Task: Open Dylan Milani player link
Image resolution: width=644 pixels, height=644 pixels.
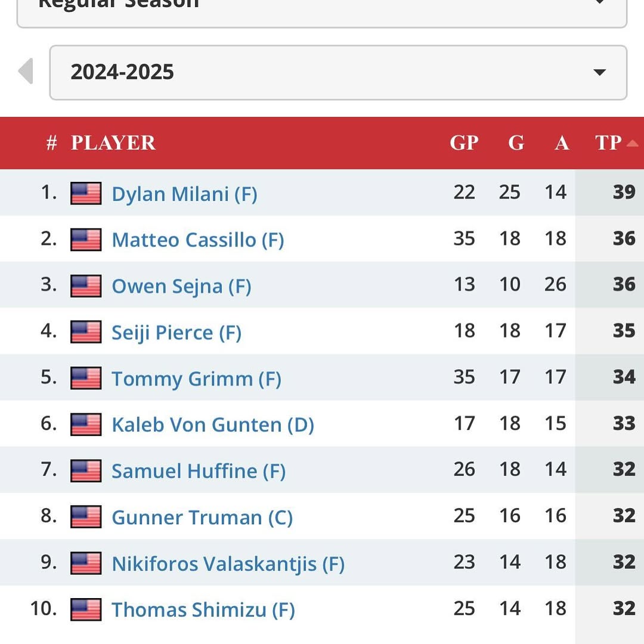Action: tap(184, 194)
